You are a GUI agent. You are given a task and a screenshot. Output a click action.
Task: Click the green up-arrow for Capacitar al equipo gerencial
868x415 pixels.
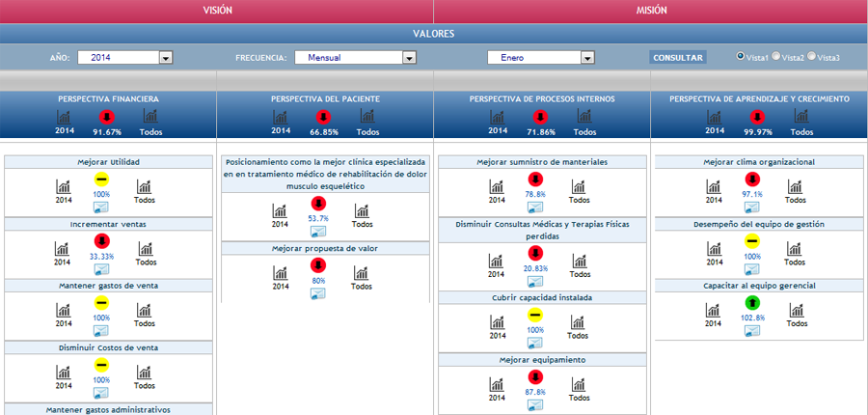752,304
